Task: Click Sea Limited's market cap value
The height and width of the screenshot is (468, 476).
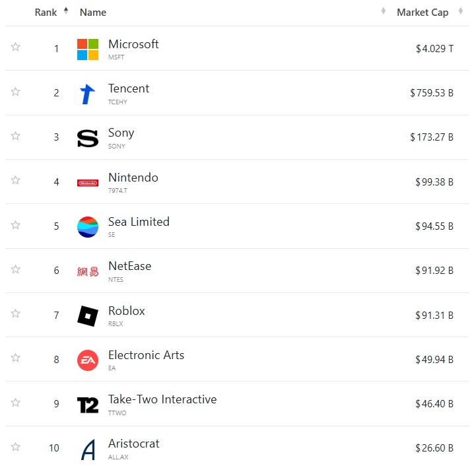Action: pos(434,226)
